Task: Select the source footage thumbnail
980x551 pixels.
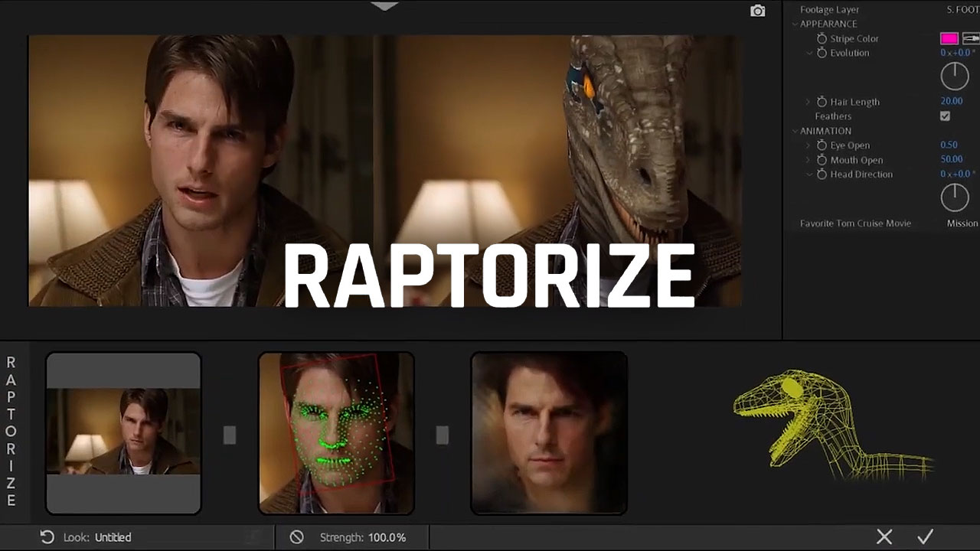Action: (x=123, y=433)
